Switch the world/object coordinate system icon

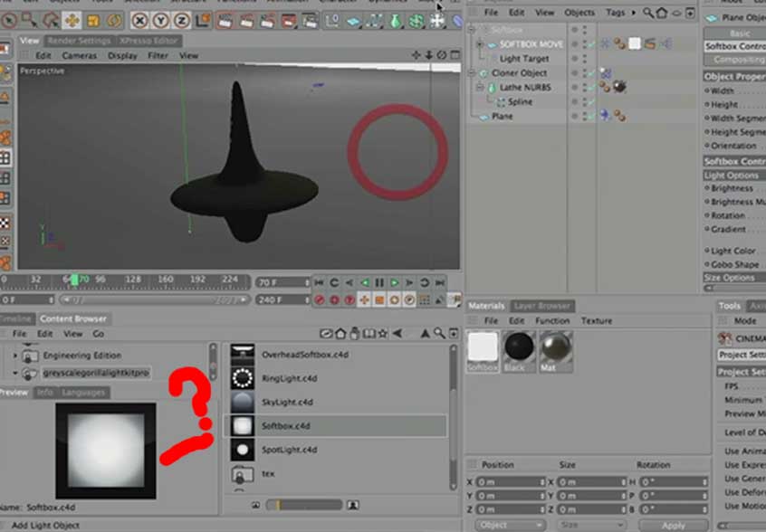(203, 21)
